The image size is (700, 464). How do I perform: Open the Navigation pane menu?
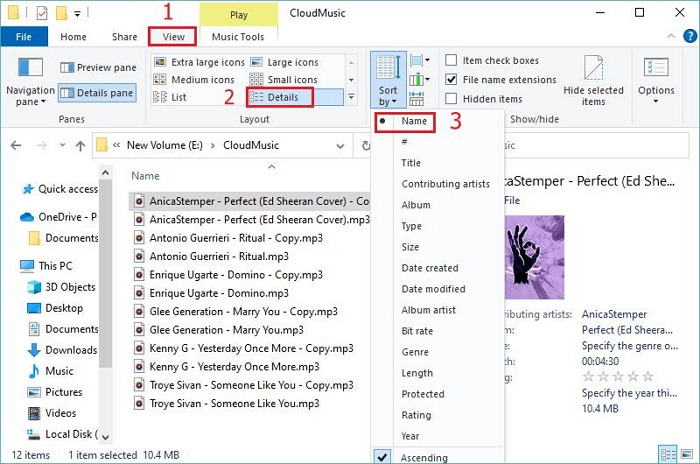click(x=29, y=82)
